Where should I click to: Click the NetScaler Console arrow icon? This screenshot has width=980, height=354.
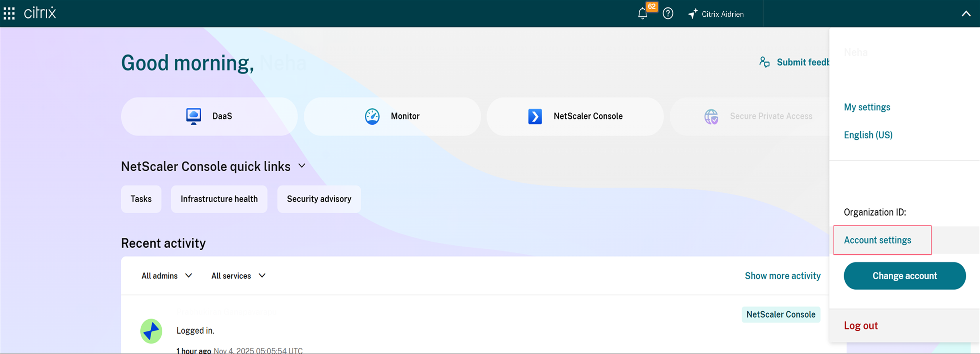click(x=534, y=116)
